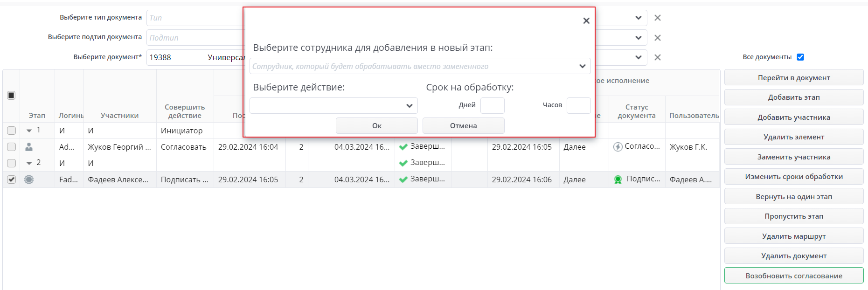Open the Выберите действие dropdown

tap(409, 106)
